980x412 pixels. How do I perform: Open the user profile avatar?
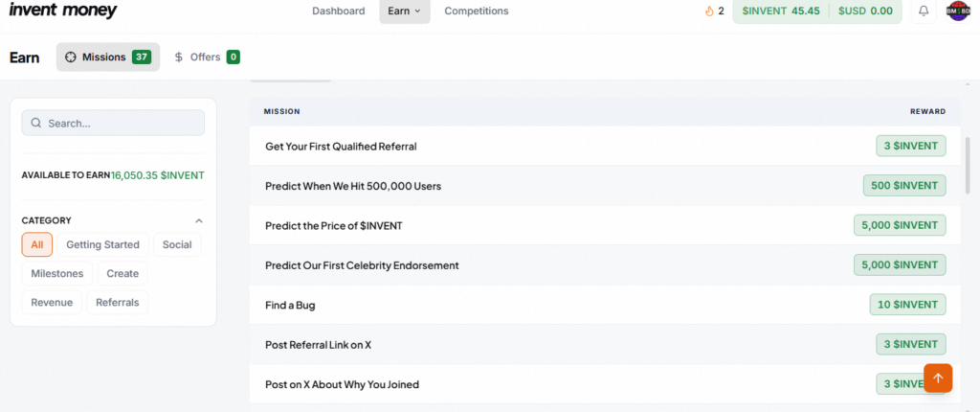pyautogui.click(x=958, y=11)
